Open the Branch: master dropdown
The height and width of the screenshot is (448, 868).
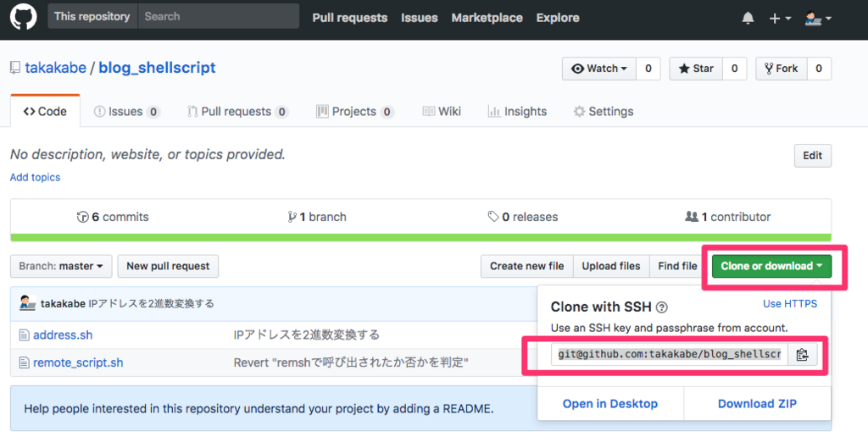61,266
